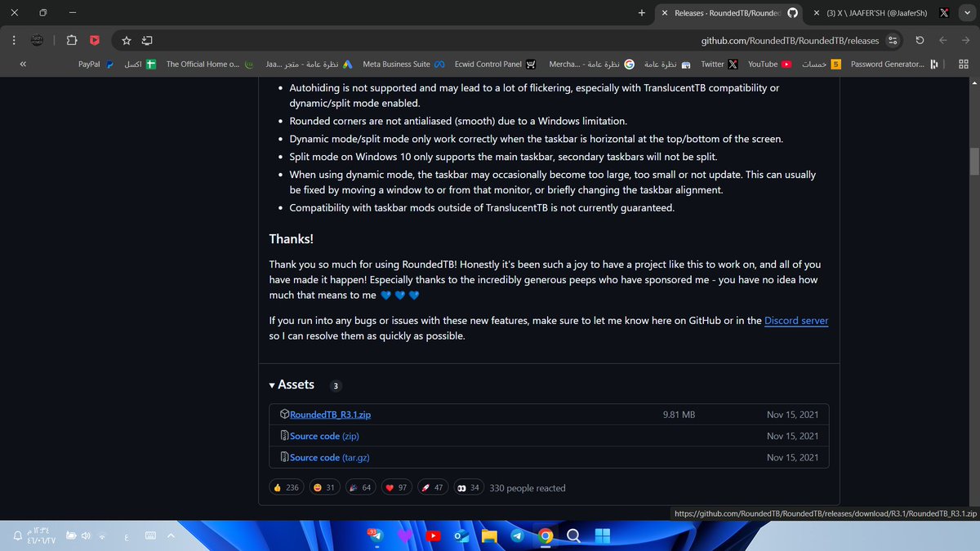Open the Extensions puzzle icon

[x=71, y=40]
